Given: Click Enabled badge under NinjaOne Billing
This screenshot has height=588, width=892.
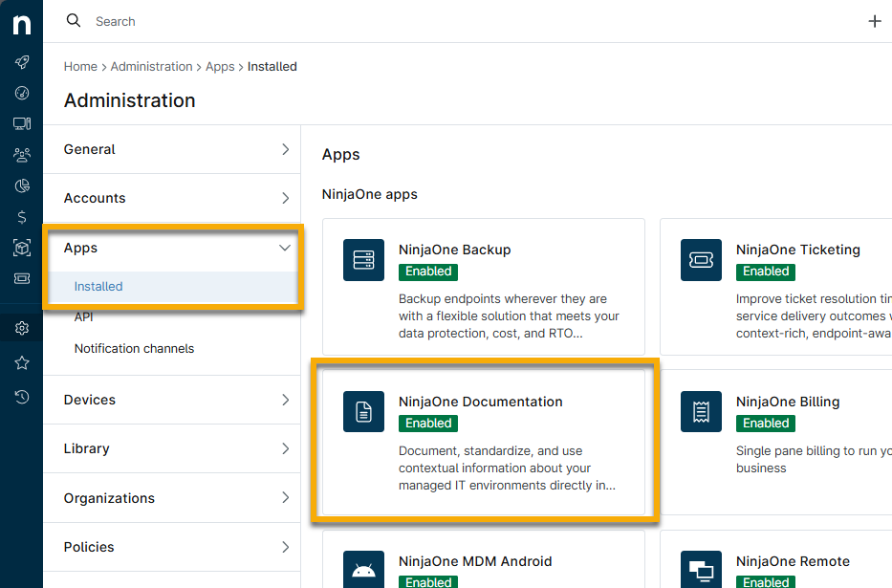Looking at the screenshot, I should [766, 424].
